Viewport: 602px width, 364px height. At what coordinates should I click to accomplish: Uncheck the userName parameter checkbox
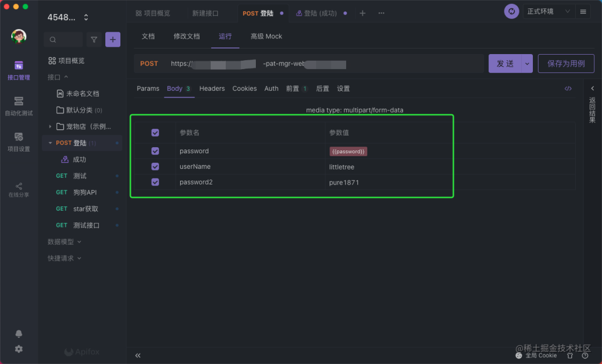[155, 167]
